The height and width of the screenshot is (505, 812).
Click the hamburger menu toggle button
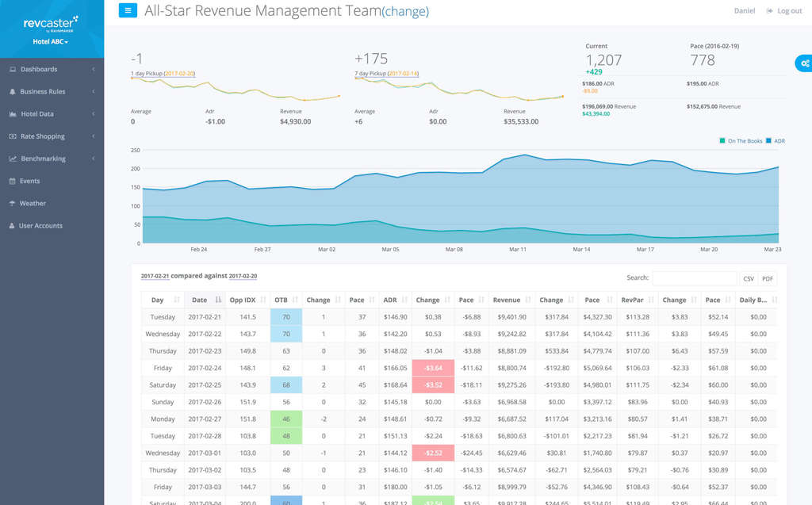click(x=128, y=11)
